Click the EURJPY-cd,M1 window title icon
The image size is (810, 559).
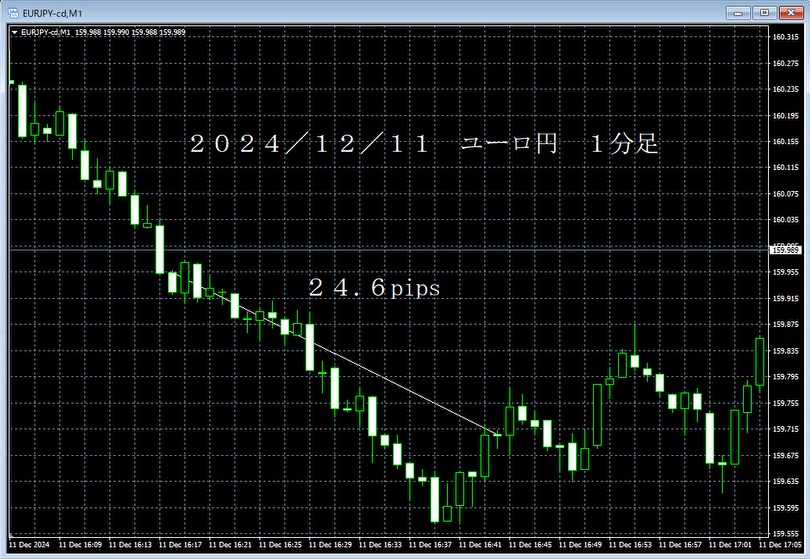pyautogui.click(x=13, y=13)
